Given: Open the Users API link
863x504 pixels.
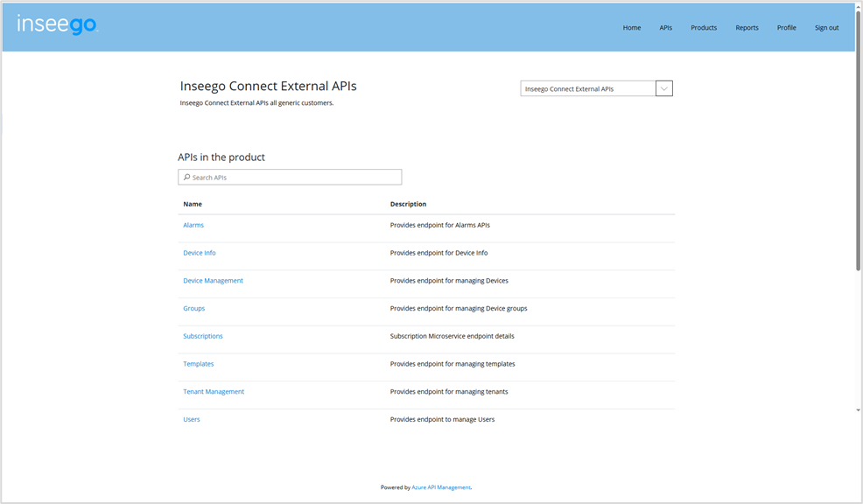Looking at the screenshot, I should [191, 419].
